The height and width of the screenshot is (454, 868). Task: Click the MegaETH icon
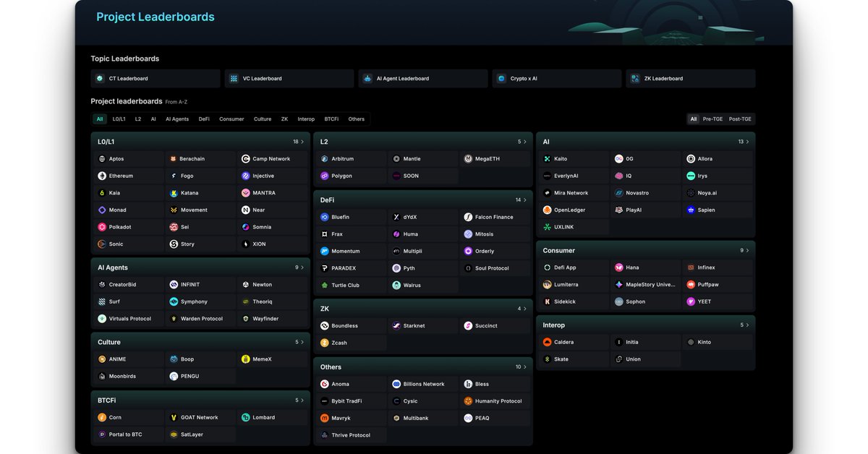pyautogui.click(x=469, y=159)
